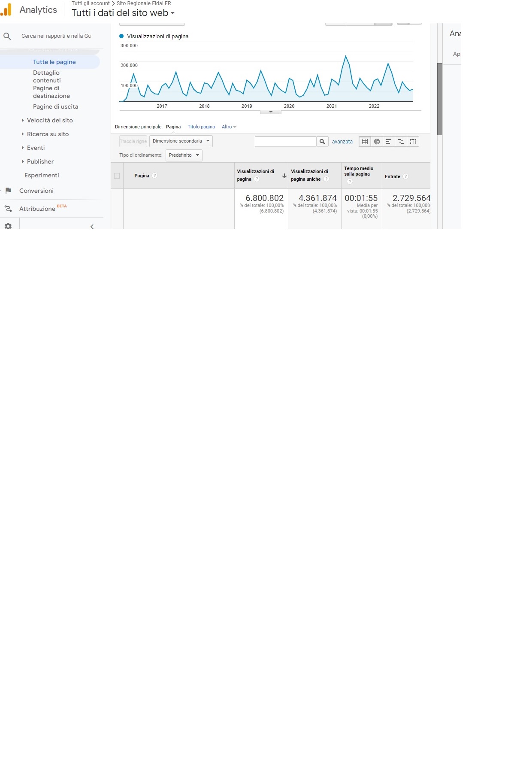Image resolution: width=532 pixels, height=766 pixels.
Task: Choose the performance bar view icon
Action: coord(389,142)
